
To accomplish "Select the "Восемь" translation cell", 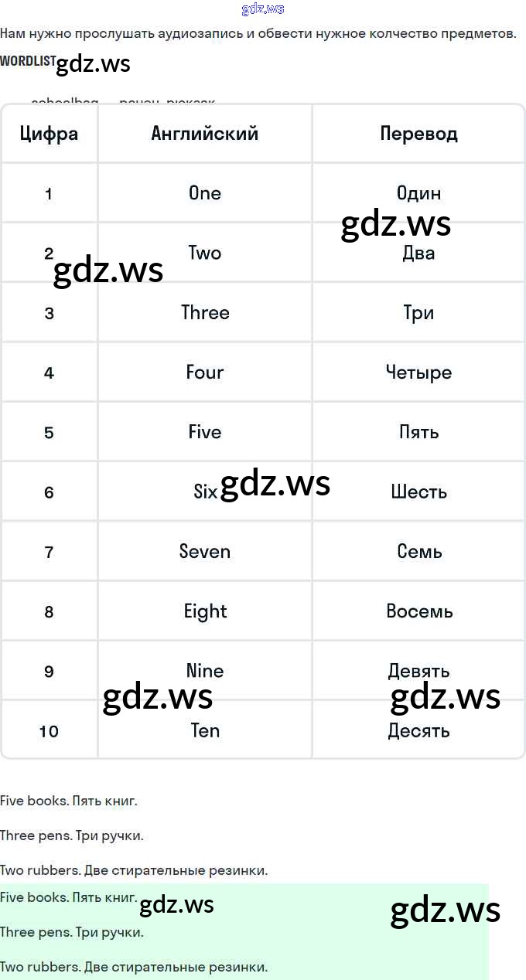I will (418, 611).
